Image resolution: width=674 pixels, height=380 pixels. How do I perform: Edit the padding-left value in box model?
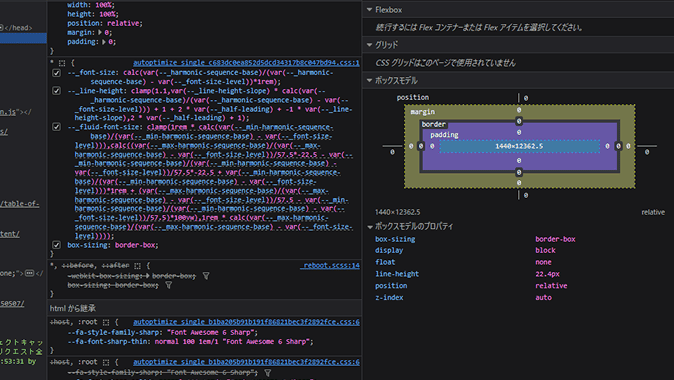coord(432,146)
